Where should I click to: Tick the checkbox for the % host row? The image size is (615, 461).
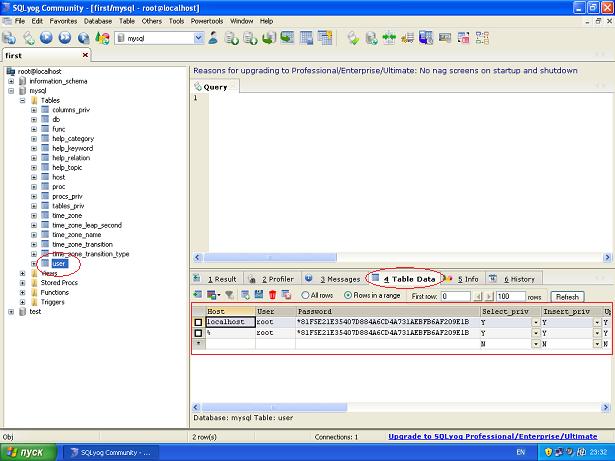point(198,333)
